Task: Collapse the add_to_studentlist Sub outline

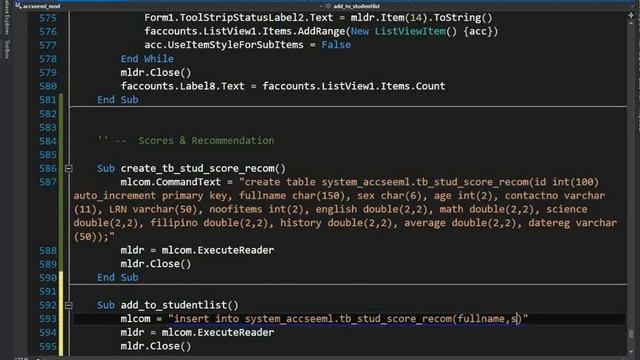Action: (x=69, y=305)
